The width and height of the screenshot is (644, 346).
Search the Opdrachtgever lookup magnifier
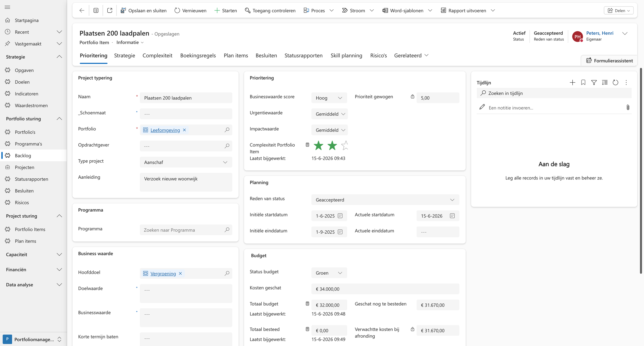(227, 146)
